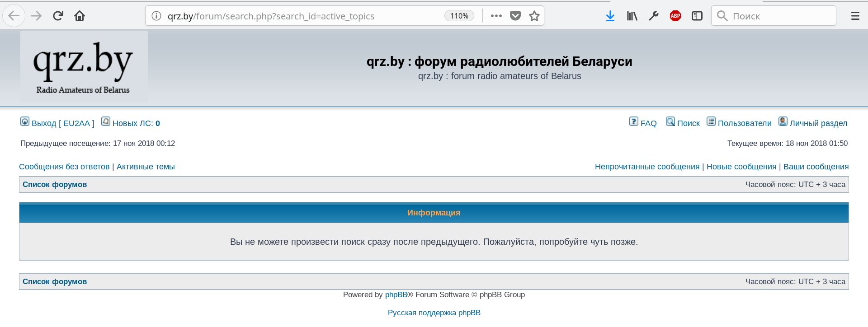Go to Личный раздел user panel

pyautogui.click(x=818, y=123)
